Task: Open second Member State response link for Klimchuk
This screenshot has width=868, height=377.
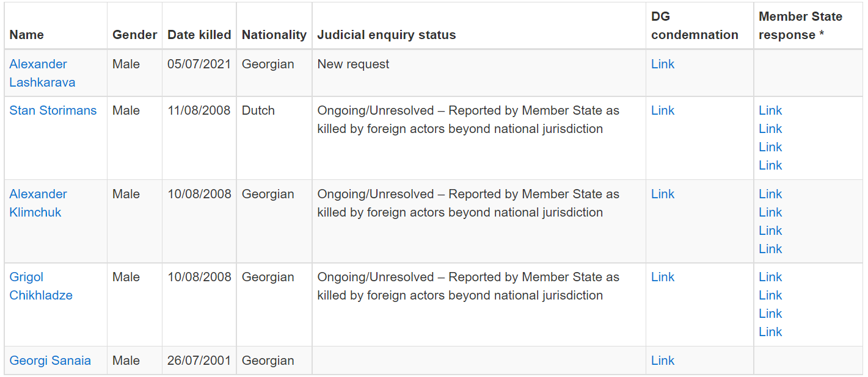Action: click(x=770, y=212)
